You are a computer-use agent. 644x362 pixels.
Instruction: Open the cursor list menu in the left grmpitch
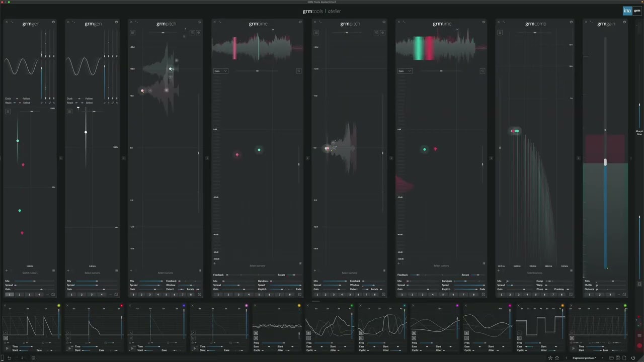point(200,270)
